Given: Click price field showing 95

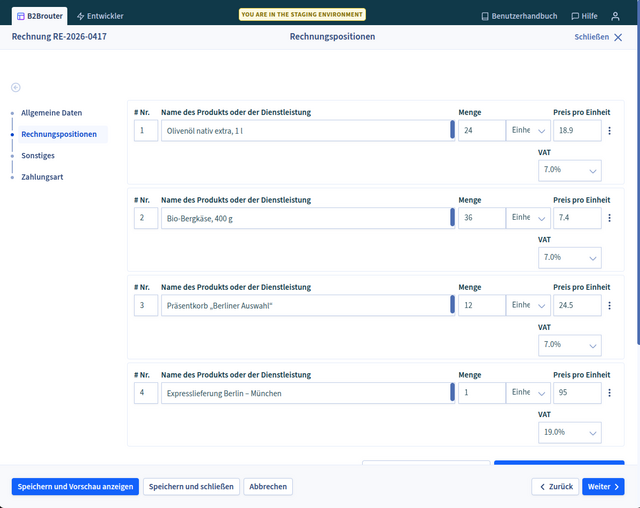Looking at the screenshot, I should [x=577, y=393].
